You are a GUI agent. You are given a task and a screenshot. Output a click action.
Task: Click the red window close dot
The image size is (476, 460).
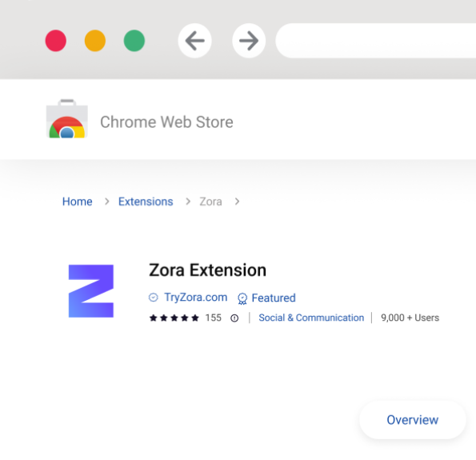(x=56, y=41)
